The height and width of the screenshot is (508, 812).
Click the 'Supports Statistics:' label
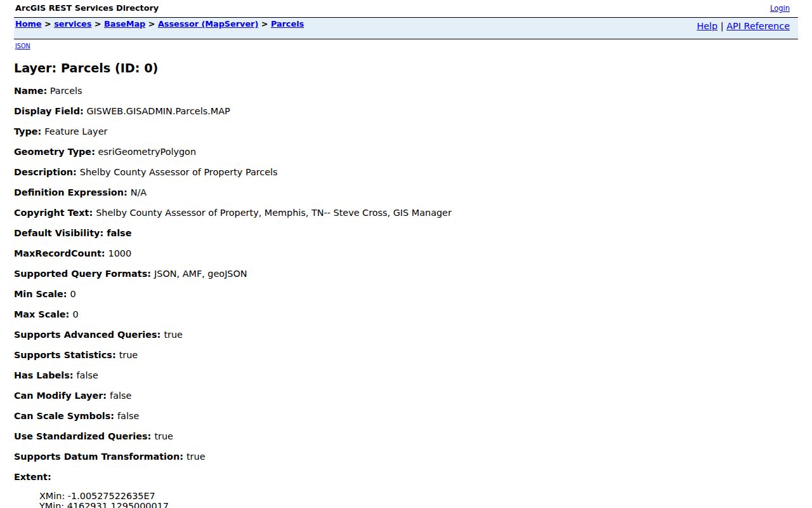(65, 355)
